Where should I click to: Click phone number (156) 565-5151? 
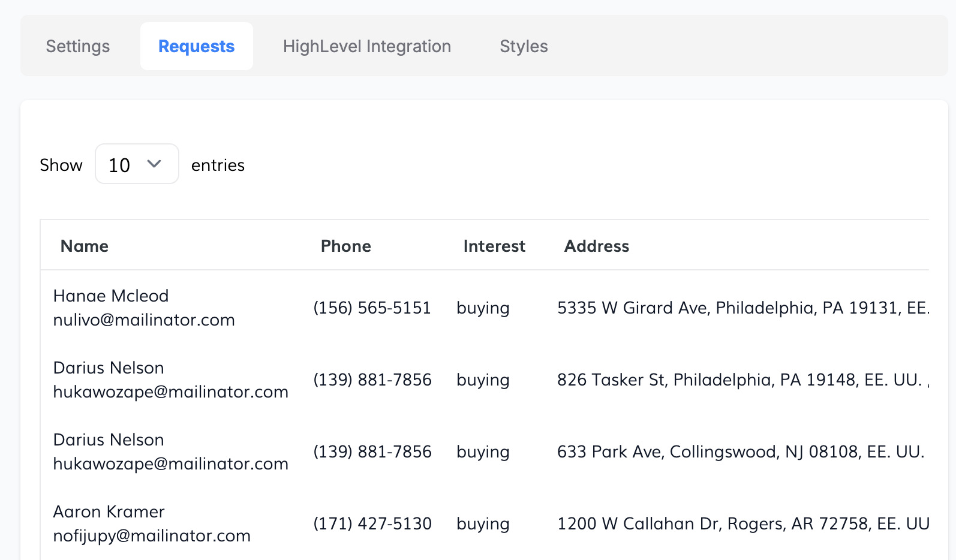pyautogui.click(x=372, y=308)
